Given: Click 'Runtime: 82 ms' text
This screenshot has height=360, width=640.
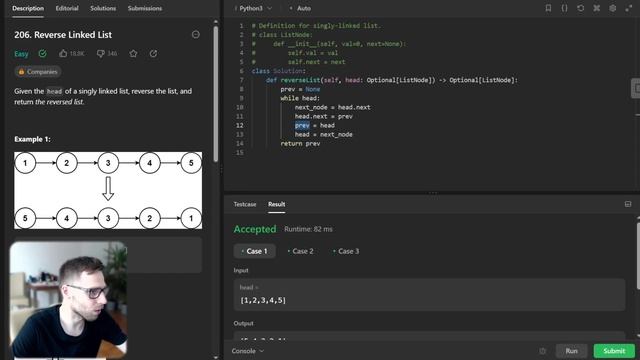Looking at the screenshot, I should point(308,229).
